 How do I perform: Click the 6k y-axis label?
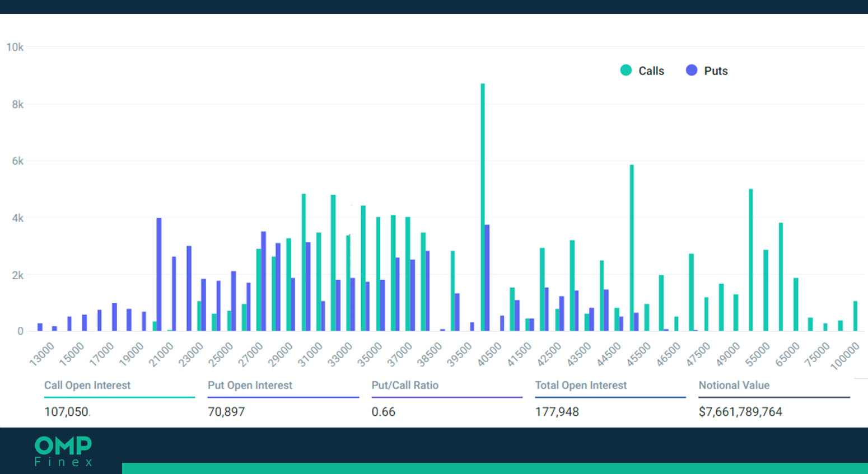click(18, 161)
